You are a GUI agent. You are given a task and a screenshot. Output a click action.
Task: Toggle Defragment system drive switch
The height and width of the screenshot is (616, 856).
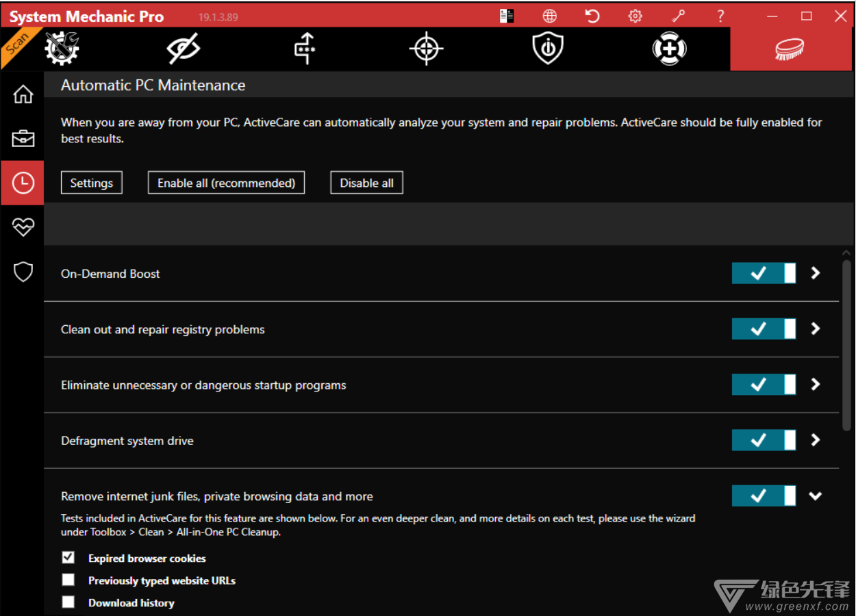click(x=764, y=440)
